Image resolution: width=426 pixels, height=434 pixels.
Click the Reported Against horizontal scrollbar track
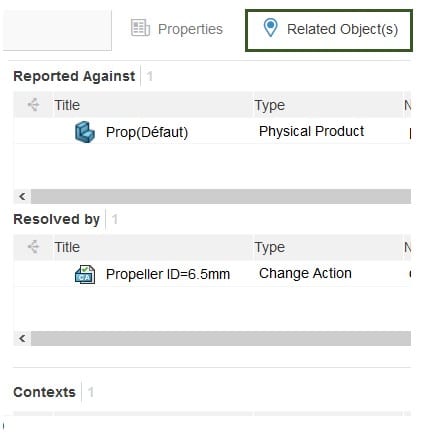point(221,196)
